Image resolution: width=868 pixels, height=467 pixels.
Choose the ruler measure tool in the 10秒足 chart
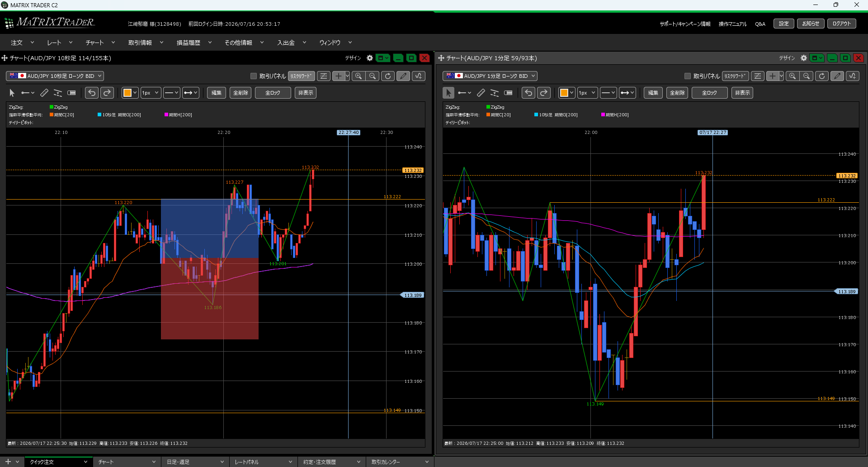pyautogui.click(x=44, y=93)
